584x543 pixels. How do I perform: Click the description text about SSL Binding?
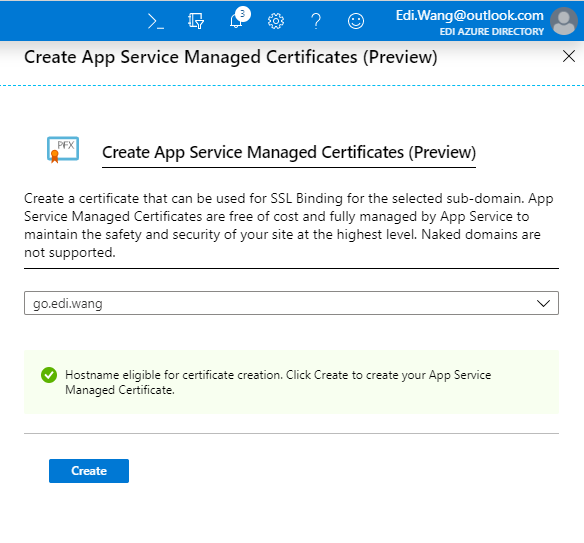tap(289, 226)
